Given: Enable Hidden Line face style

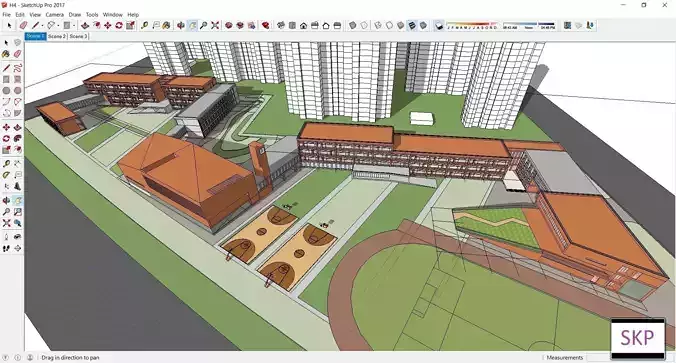Looking at the screenshot, I should coord(389,25).
